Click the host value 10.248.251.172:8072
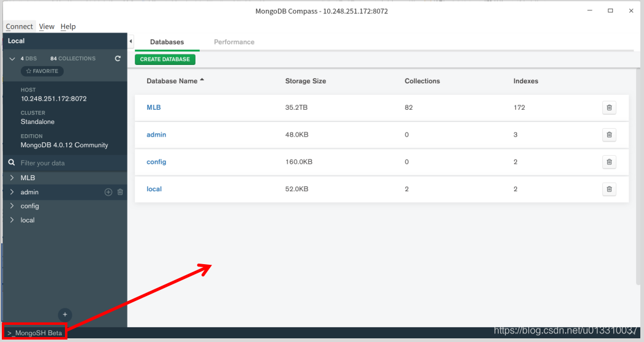 click(54, 99)
